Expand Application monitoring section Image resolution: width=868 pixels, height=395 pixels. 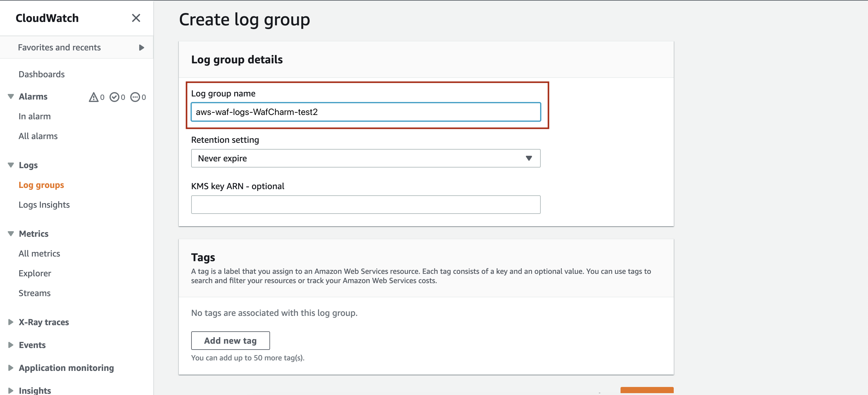tap(11, 368)
